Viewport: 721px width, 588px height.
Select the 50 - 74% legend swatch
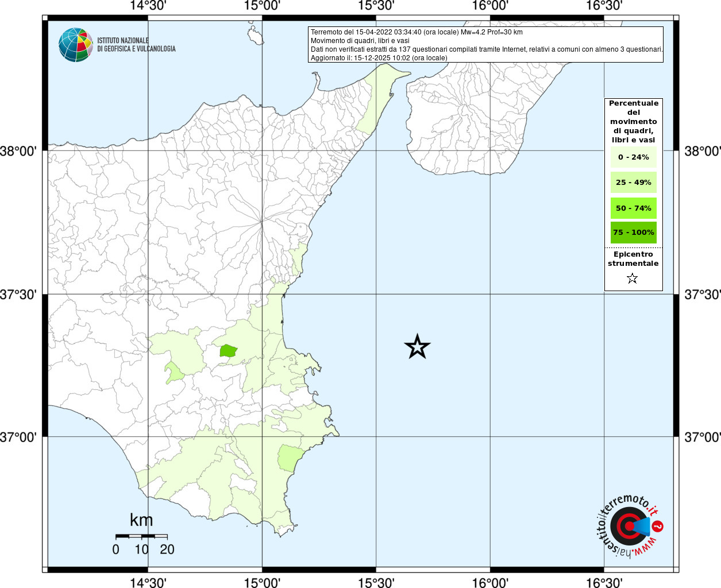tap(634, 208)
